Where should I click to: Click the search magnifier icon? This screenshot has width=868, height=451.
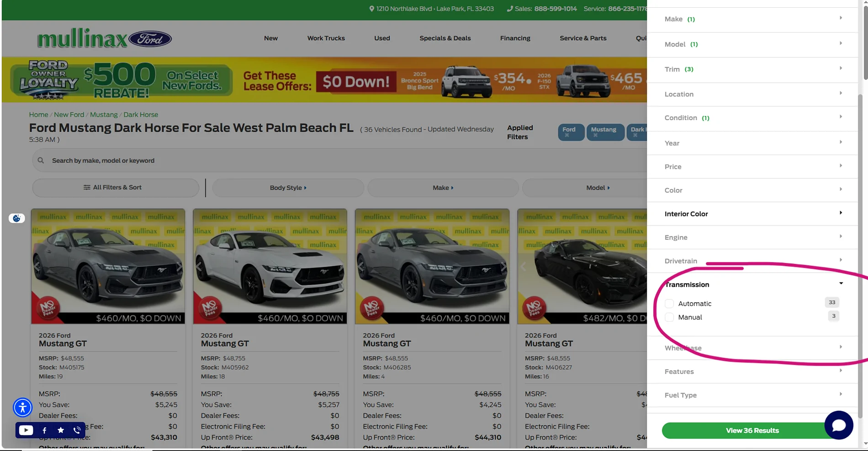41,160
